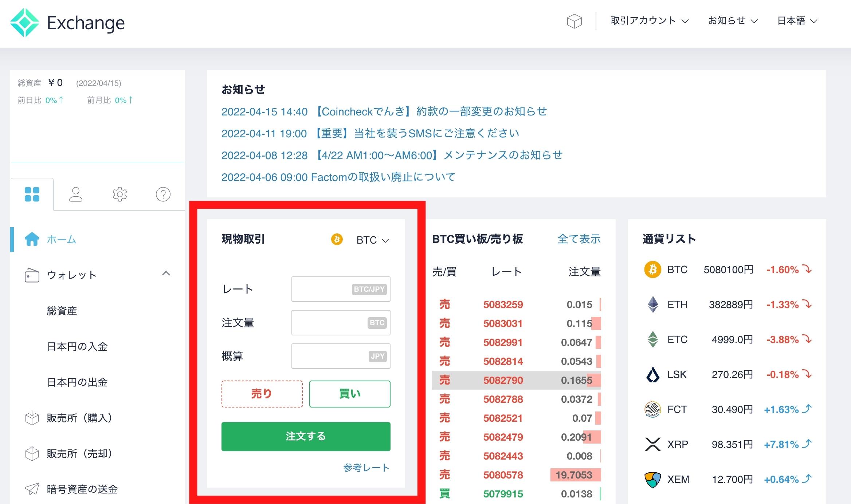Select the sell order at rate 5083031
851x504 pixels.
pyautogui.click(x=517, y=323)
